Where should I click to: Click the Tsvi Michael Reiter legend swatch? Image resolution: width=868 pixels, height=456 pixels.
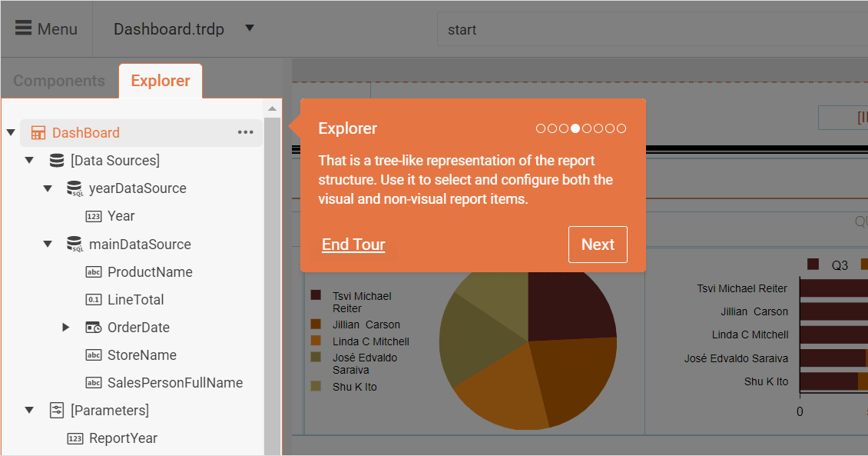tap(316, 295)
